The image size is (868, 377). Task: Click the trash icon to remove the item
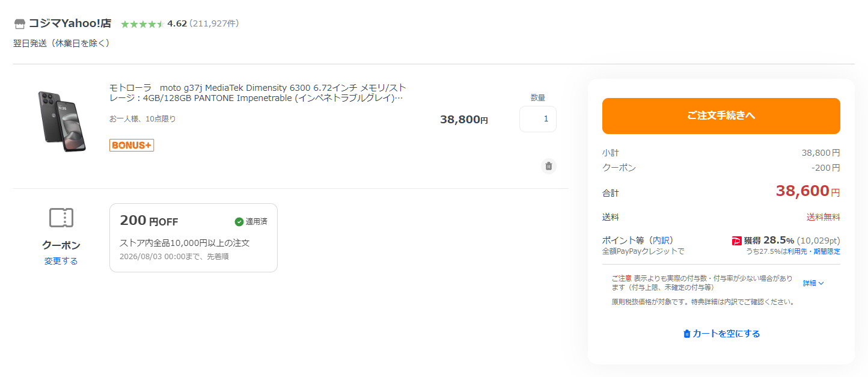[x=548, y=166]
